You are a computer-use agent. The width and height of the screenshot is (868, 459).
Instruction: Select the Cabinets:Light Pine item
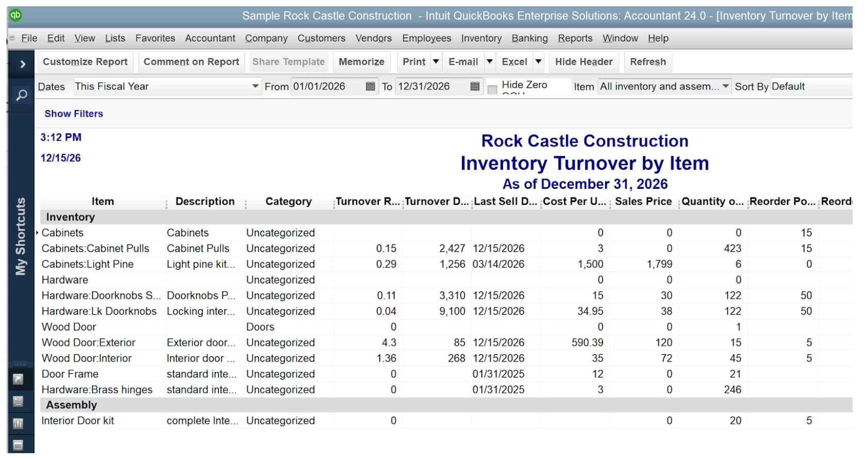coord(88,264)
